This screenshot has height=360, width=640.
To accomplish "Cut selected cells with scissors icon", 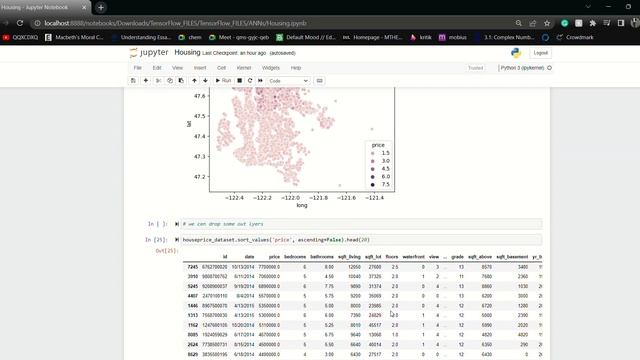I will point(158,81).
